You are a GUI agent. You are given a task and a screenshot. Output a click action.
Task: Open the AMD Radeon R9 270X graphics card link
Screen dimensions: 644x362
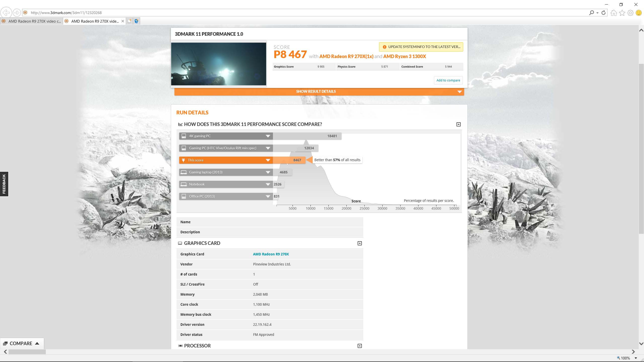pyautogui.click(x=271, y=254)
